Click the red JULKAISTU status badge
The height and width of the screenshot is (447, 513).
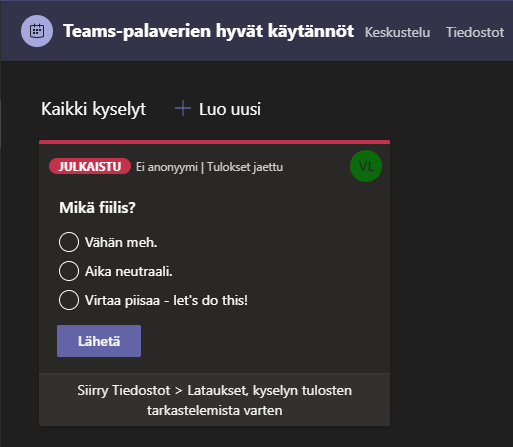[90, 166]
